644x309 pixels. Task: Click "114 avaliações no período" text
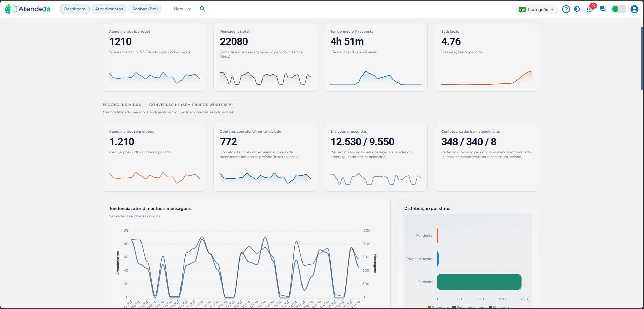pyautogui.click(x=461, y=52)
